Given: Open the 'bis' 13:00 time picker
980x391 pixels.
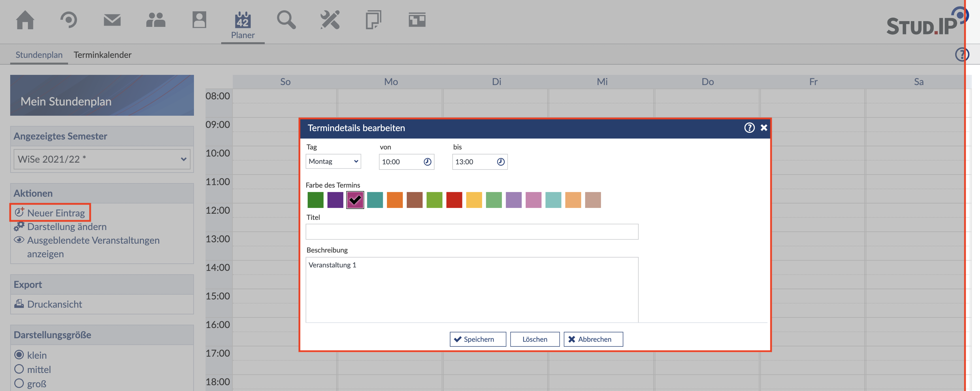Looking at the screenshot, I should click(x=501, y=162).
